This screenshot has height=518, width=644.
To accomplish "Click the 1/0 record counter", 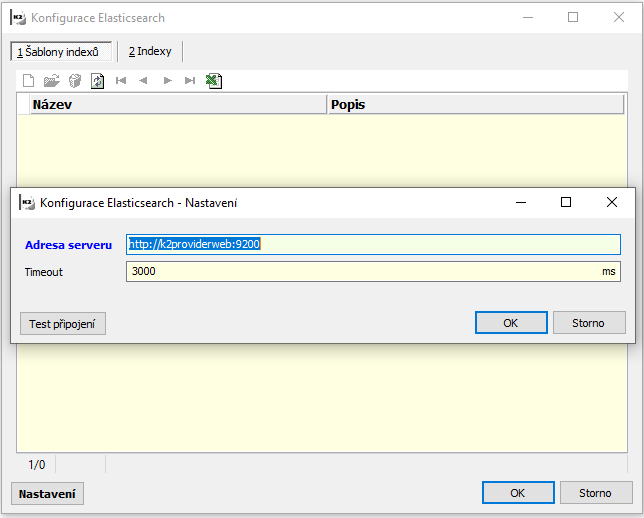I will coord(37,465).
